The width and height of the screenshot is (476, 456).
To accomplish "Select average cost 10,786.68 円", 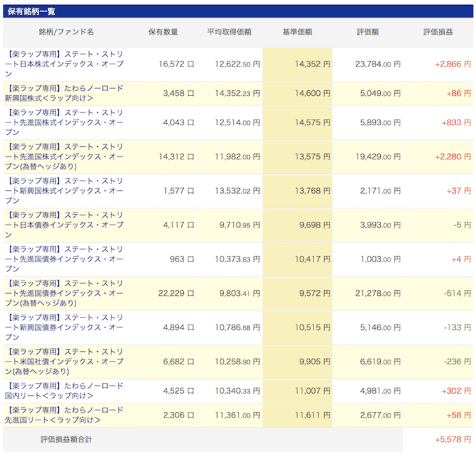I will (237, 327).
